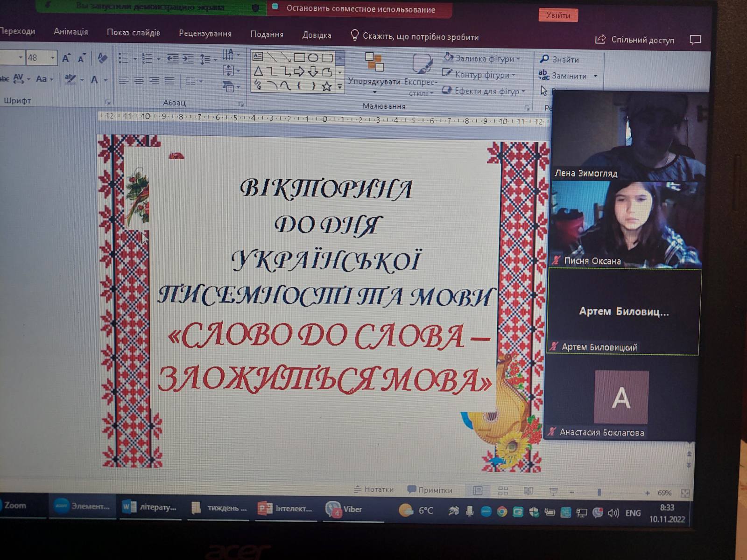Open the Comments pane icon near share
The width and height of the screenshot is (747, 560).
pyautogui.click(x=695, y=40)
